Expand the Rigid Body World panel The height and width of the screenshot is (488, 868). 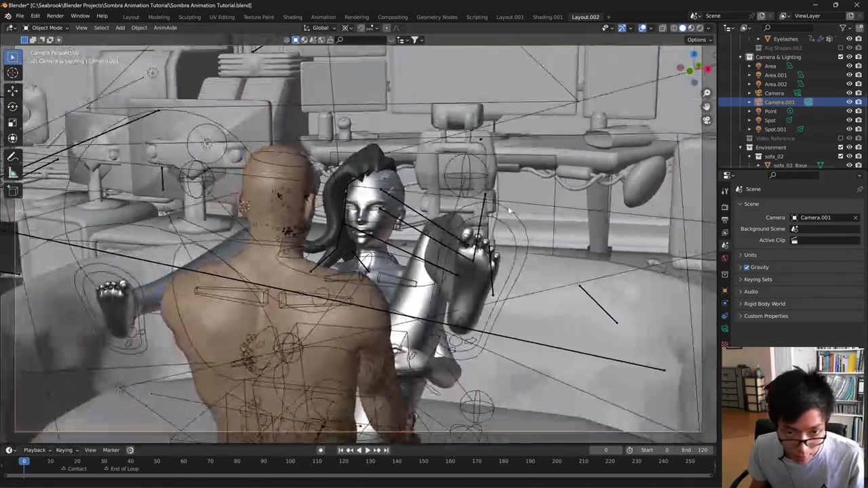(764, 304)
